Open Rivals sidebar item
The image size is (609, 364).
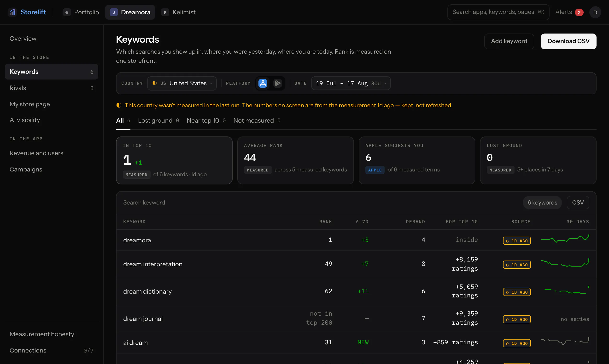51,88
